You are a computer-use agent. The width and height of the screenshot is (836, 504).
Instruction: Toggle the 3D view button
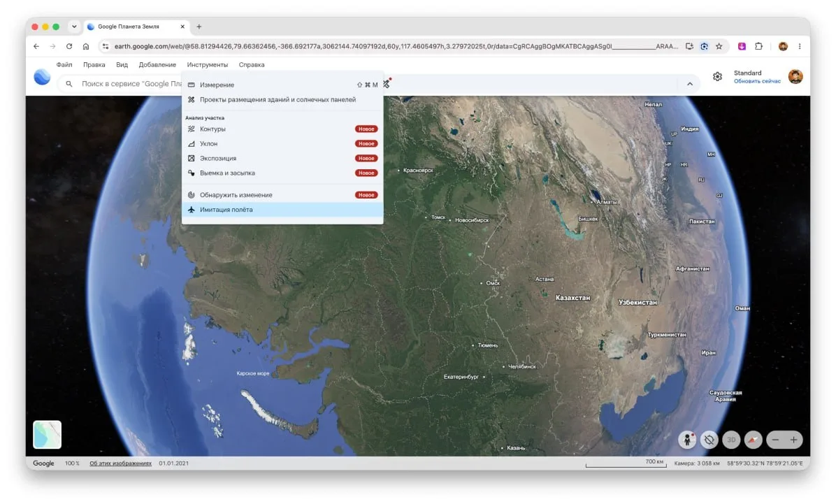pos(731,440)
